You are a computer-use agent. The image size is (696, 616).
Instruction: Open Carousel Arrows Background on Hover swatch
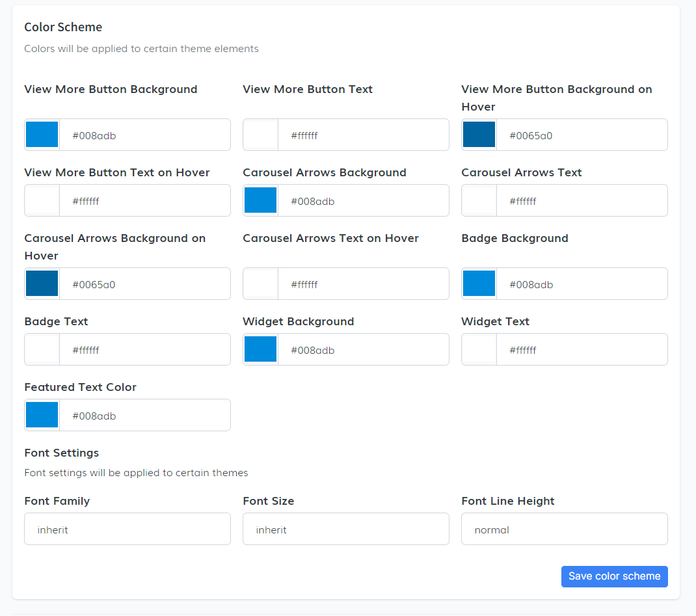click(x=42, y=284)
